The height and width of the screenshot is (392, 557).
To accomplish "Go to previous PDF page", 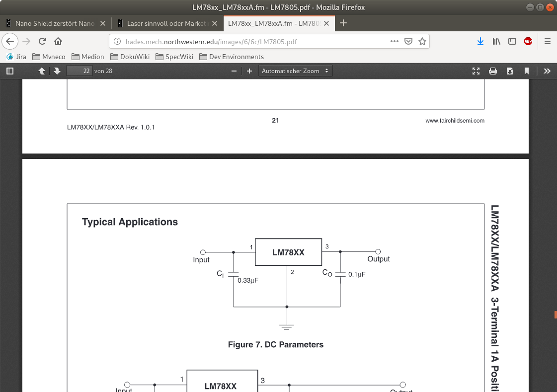I will (x=42, y=71).
